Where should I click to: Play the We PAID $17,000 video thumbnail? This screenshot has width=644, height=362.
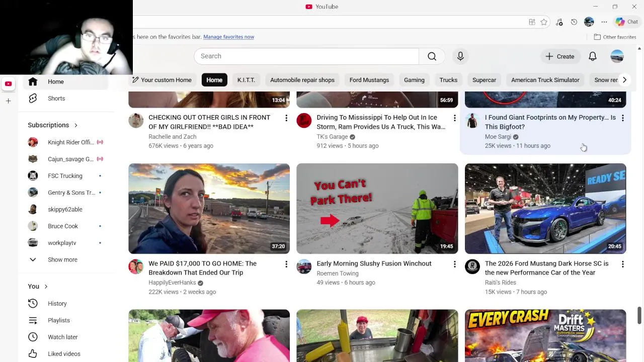click(x=209, y=208)
